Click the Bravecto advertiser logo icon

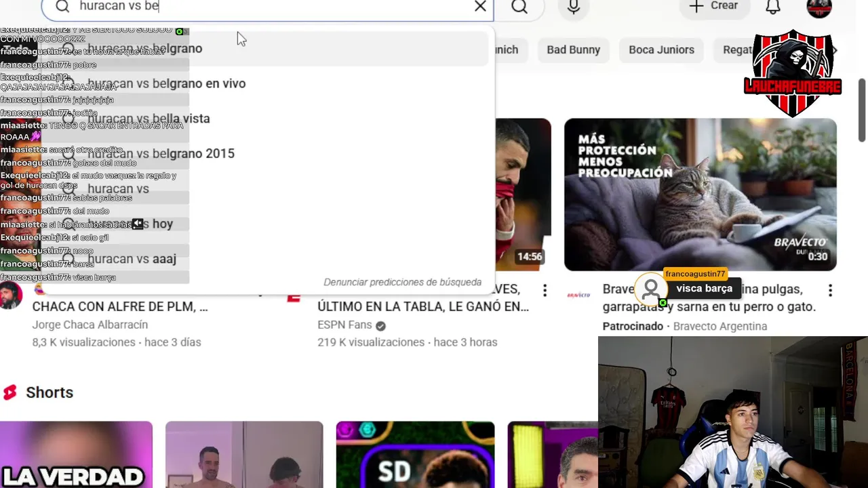point(578,295)
